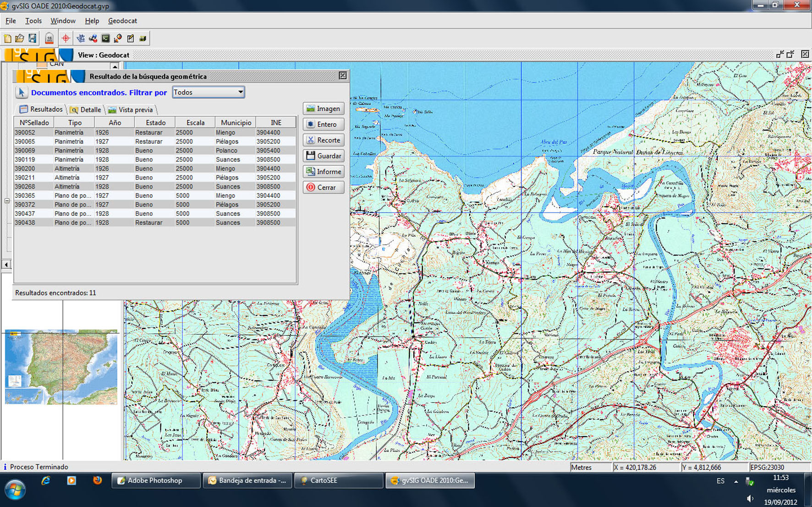Sort results by the NºSellado column header
The image size is (812, 507).
34,123
